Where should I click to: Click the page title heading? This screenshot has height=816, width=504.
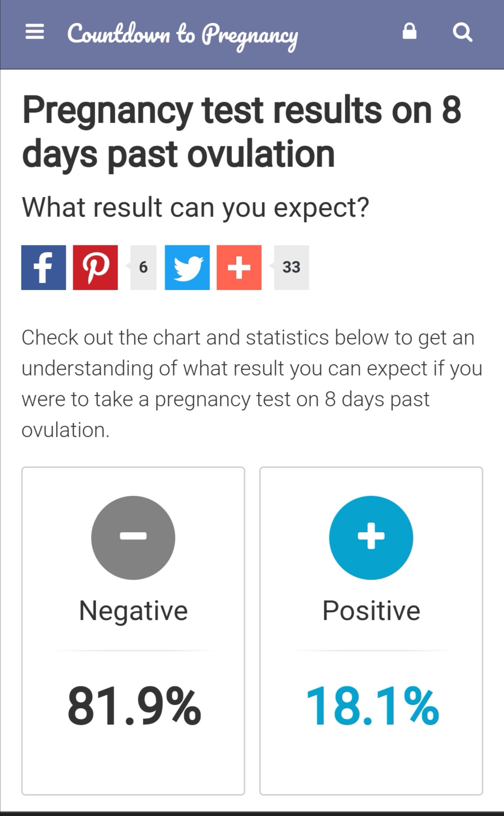242,132
